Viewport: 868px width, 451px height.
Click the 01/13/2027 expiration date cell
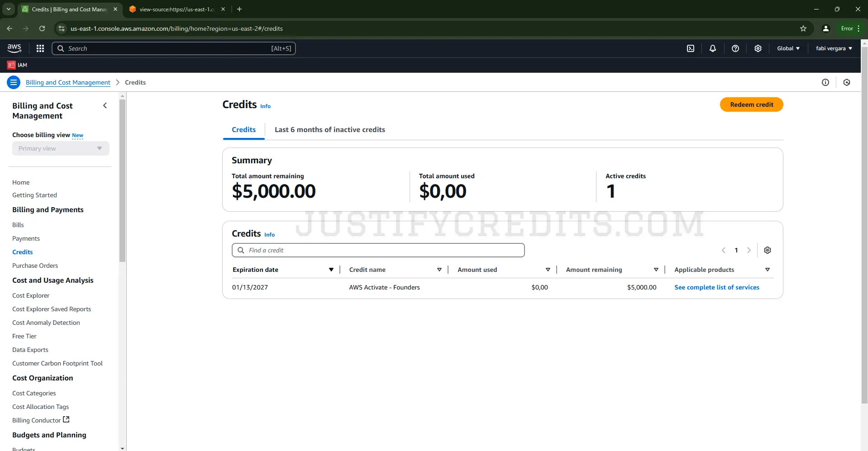[250, 287]
